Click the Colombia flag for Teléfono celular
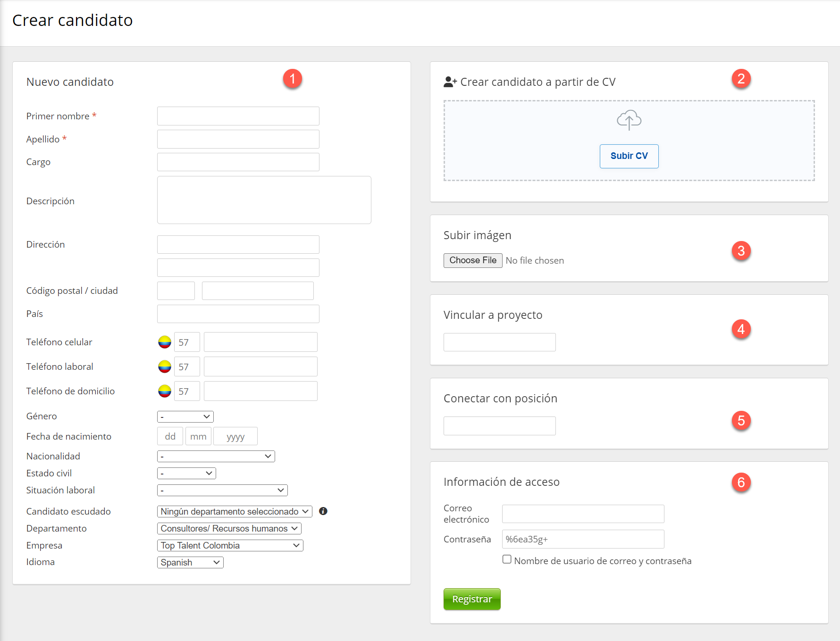 point(165,342)
